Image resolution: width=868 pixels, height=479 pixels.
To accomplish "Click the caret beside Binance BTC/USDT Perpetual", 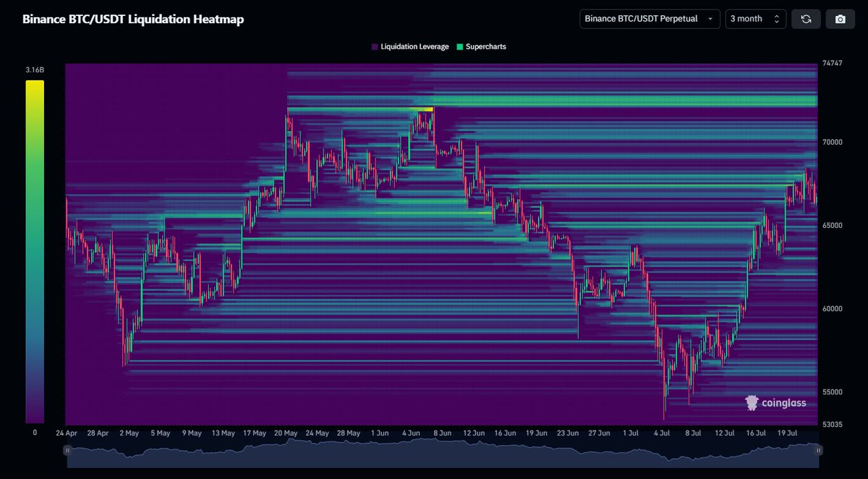I will pyautogui.click(x=711, y=19).
